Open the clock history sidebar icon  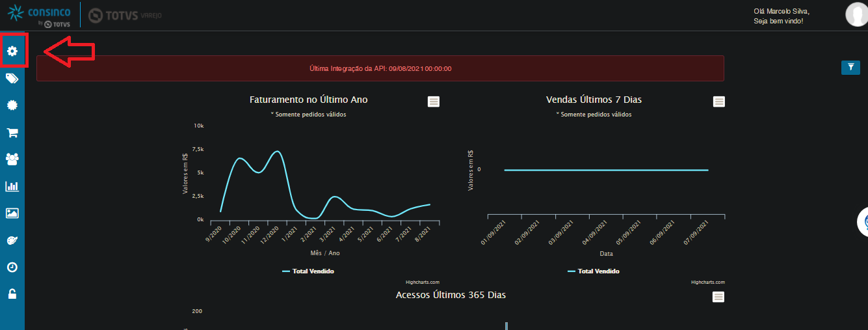pos(12,267)
